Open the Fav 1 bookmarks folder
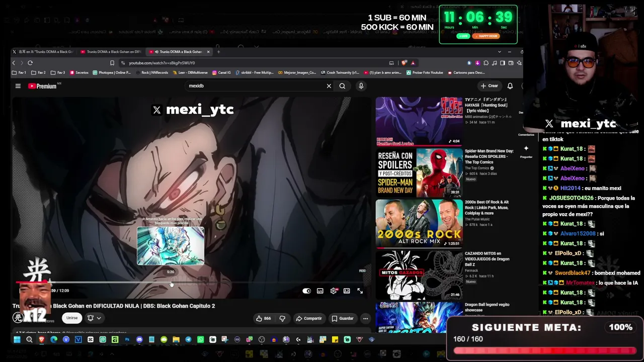 pyautogui.click(x=19, y=73)
